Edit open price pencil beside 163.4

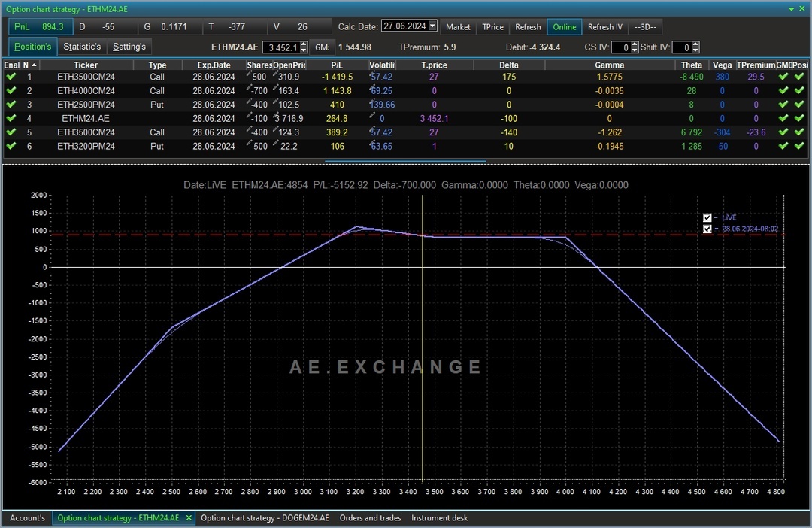pos(275,88)
